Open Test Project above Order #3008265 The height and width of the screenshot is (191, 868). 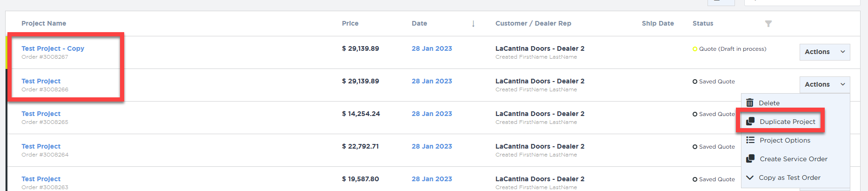[x=41, y=114]
